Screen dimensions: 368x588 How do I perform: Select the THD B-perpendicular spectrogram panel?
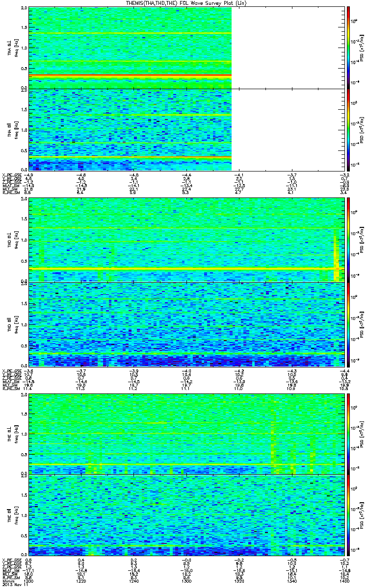(x=186, y=240)
